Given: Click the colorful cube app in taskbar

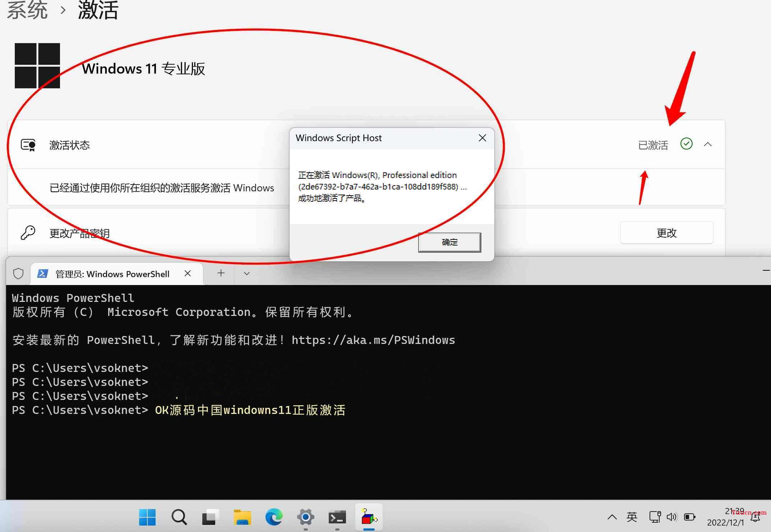Looking at the screenshot, I should [369, 517].
